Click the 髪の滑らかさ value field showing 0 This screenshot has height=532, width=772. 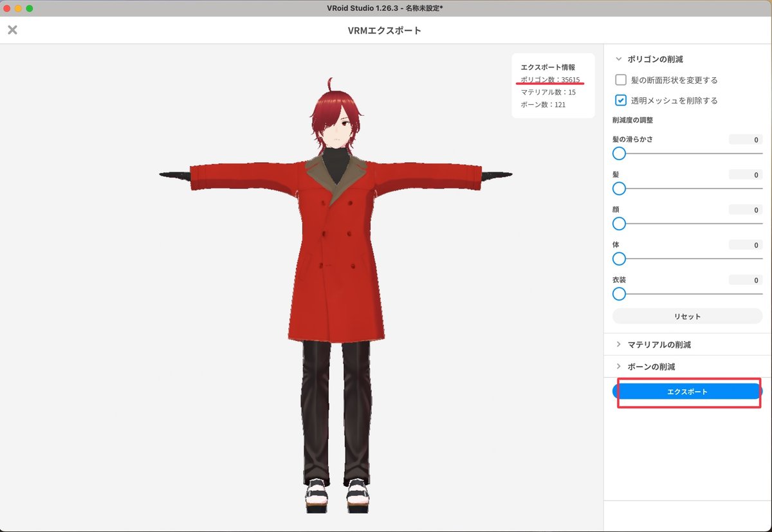[744, 139]
